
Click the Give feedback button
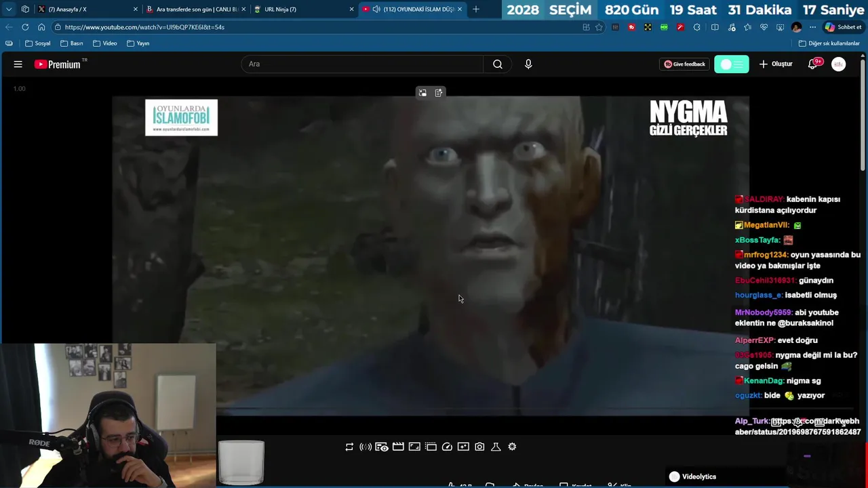[684, 64]
